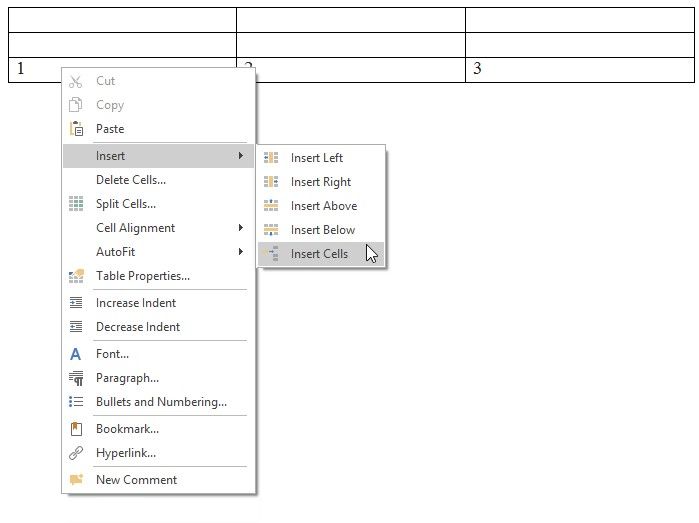This screenshot has height=523, width=699.
Task: Click the Hyperlink chain icon
Action: click(76, 453)
